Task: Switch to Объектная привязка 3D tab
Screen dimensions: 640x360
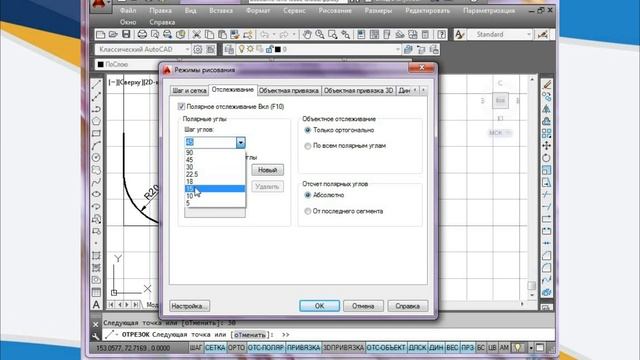Action: pos(358,91)
